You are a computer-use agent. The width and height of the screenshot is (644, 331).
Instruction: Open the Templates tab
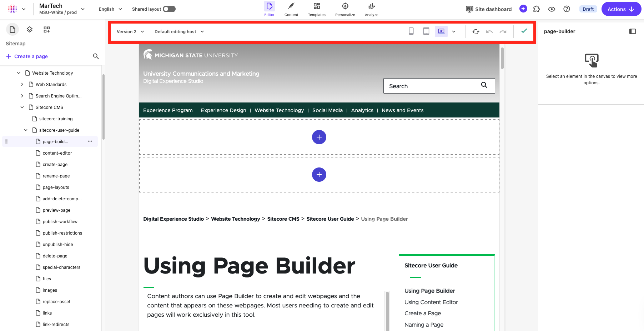[317, 9]
